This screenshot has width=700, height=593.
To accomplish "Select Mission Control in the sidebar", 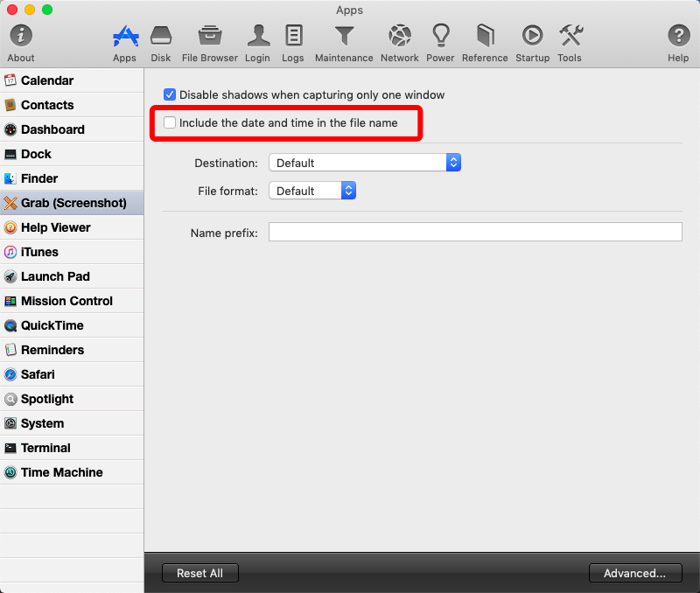I will point(72,301).
